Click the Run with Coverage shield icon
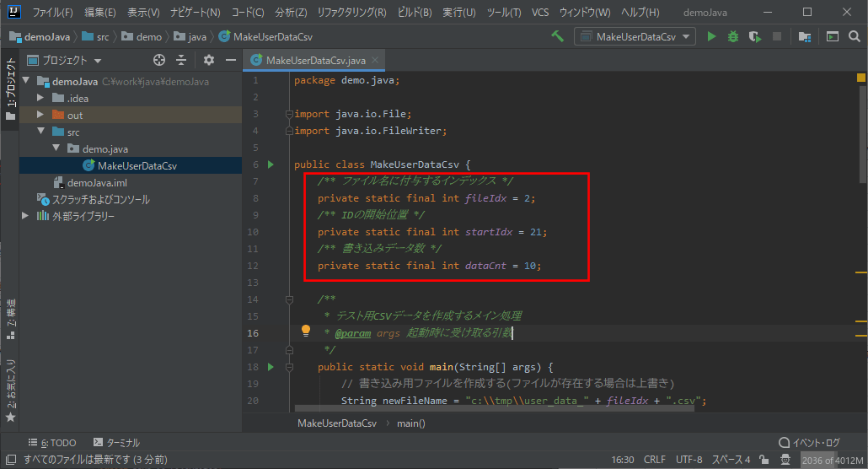 tap(754, 36)
